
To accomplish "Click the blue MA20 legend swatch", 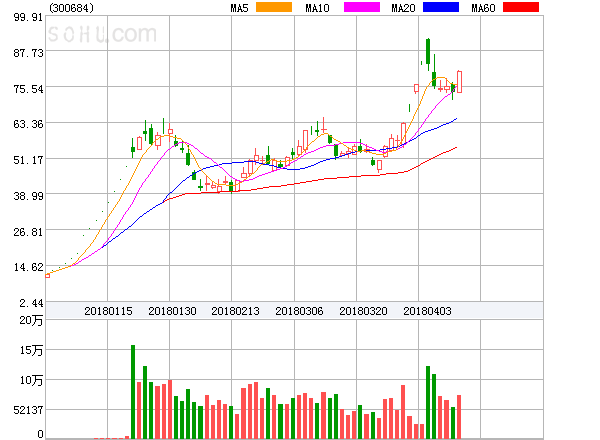I will pos(441,7).
